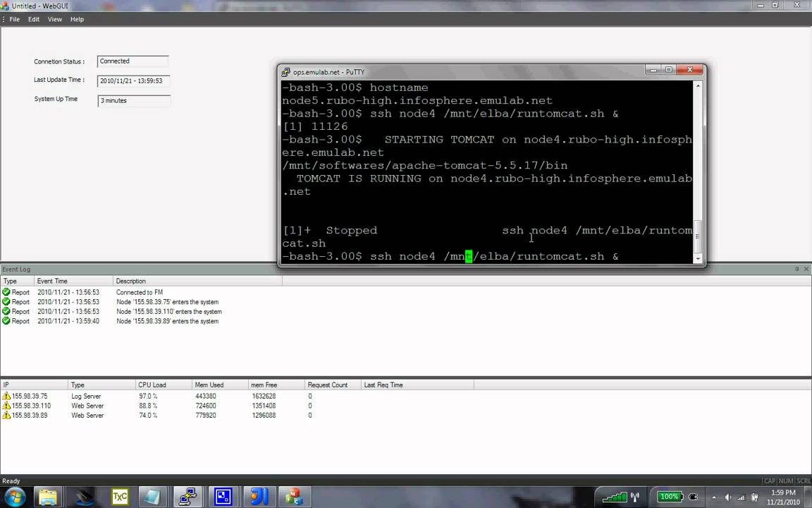
Task: Sort node table by Type column
Action: point(101,385)
